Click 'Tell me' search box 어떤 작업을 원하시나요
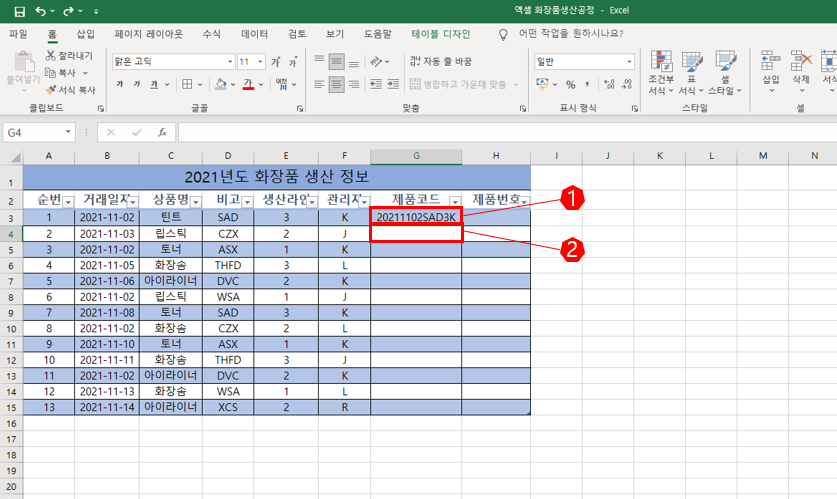Viewport: 837px width, 499px height. 571,34
